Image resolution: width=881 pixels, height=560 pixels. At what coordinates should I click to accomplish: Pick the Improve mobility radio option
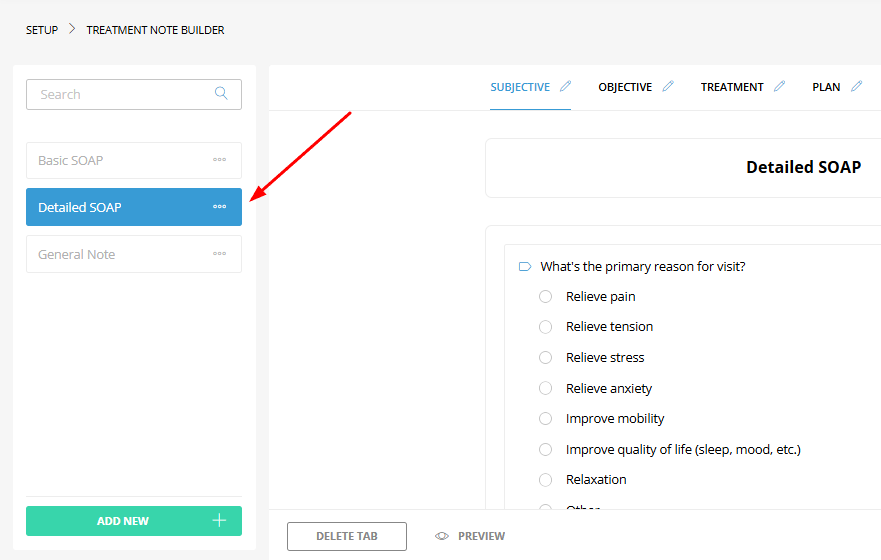click(x=545, y=419)
